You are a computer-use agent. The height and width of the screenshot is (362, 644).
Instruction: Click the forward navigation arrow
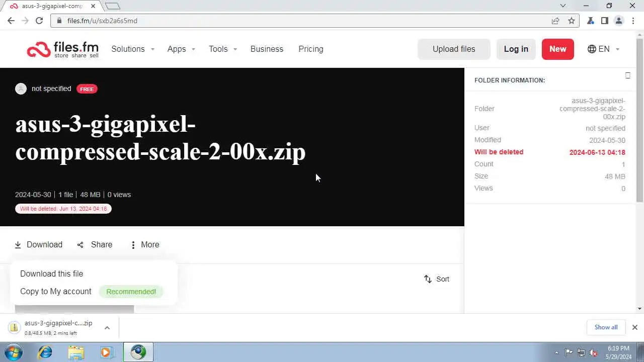25,21
